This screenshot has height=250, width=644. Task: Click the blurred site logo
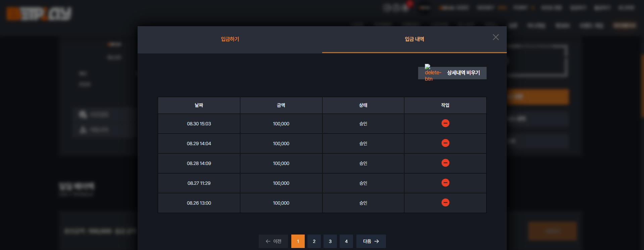pos(39,14)
